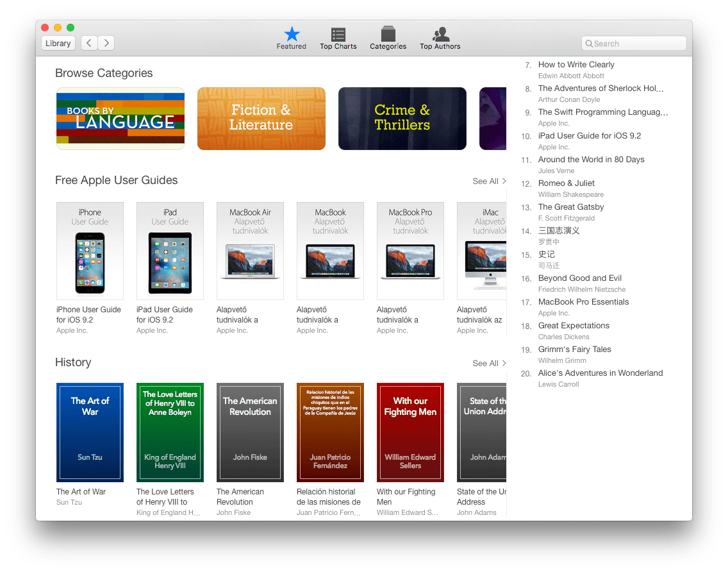Click the search magnifier icon

click(x=590, y=43)
